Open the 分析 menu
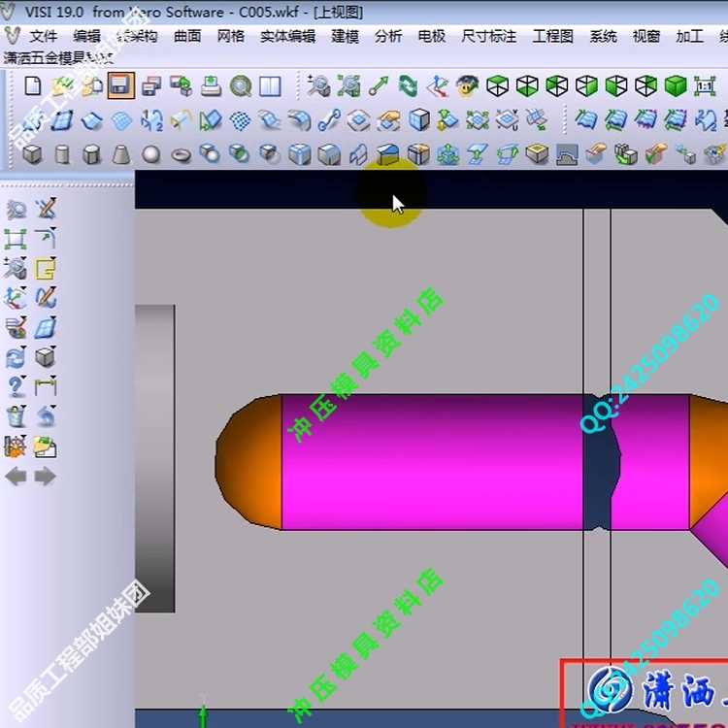The width and height of the screenshot is (728, 728). pyautogui.click(x=388, y=36)
